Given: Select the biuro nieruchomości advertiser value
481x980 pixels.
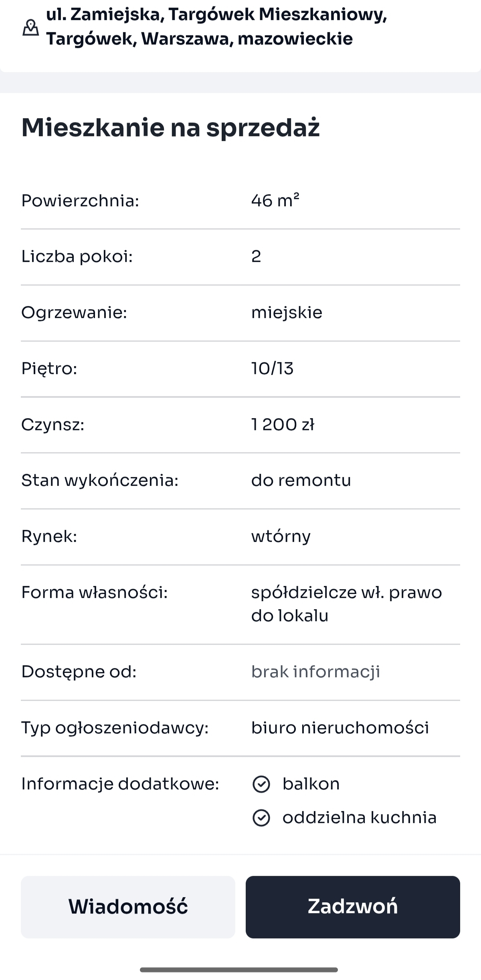Looking at the screenshot, I should tap(340, 728).
